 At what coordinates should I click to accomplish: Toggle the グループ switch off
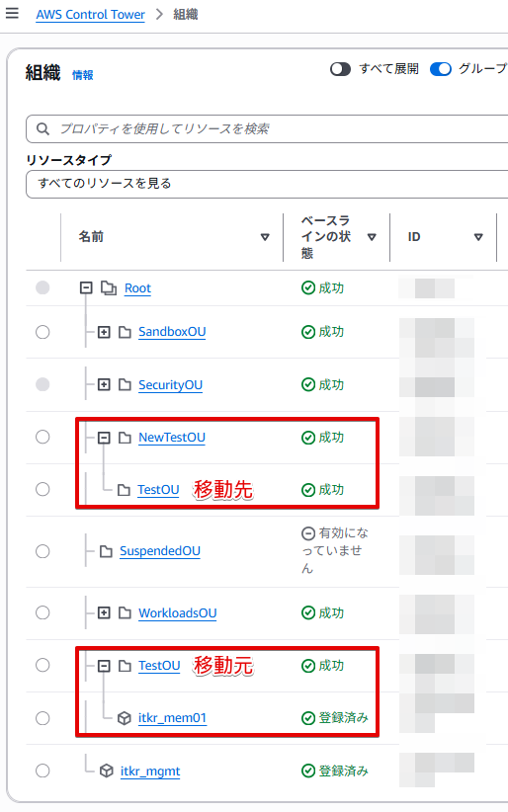[x=441, y=69]
